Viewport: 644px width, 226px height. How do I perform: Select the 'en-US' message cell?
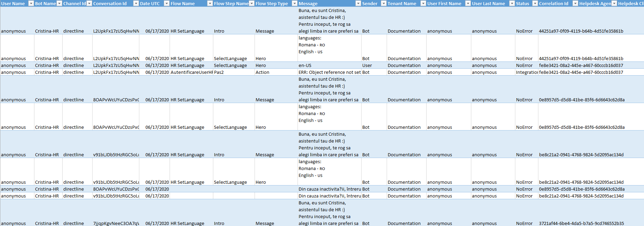coord(329,66)
